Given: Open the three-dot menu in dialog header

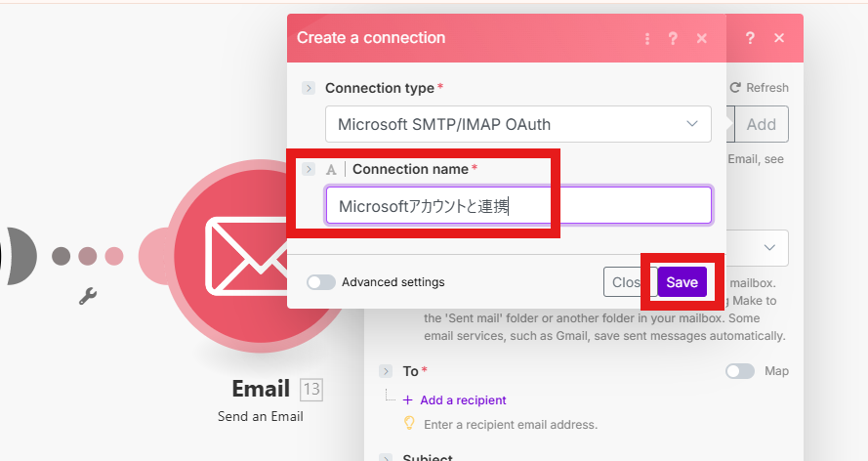Looking at the screenshot, I should 646,39.
